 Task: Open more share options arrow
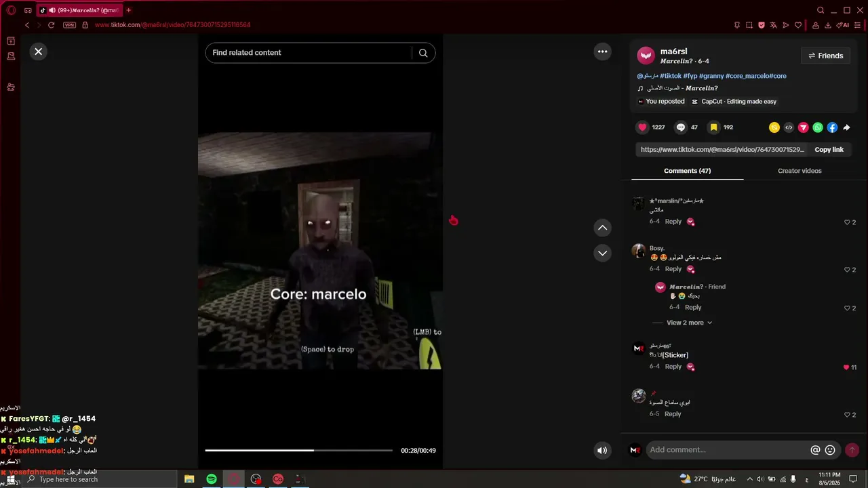pyautogui.click(x=846, y=127)
